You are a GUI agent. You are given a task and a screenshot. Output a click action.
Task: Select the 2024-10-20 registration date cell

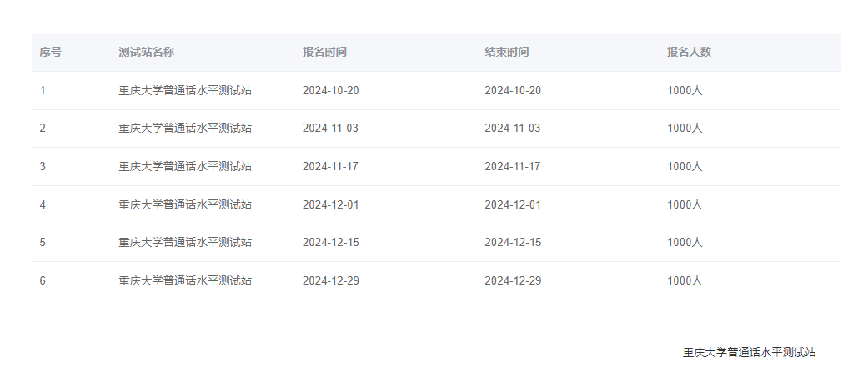[330, 90]
